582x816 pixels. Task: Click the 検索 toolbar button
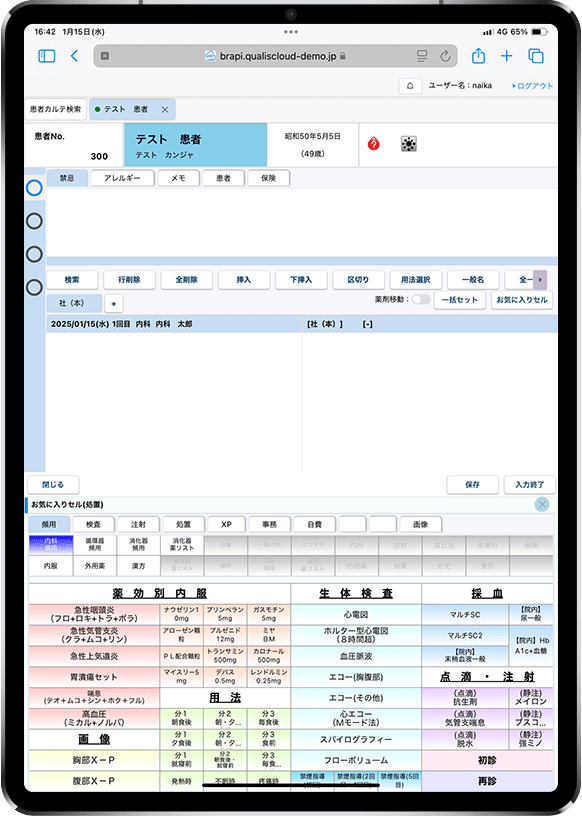click(x=72, y=279)
